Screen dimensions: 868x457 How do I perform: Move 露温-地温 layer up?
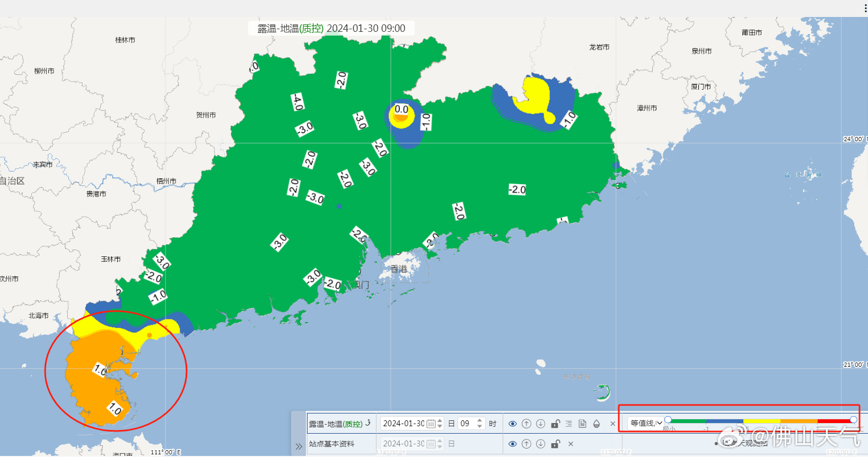pyautogui.click(x=527, y=424)
